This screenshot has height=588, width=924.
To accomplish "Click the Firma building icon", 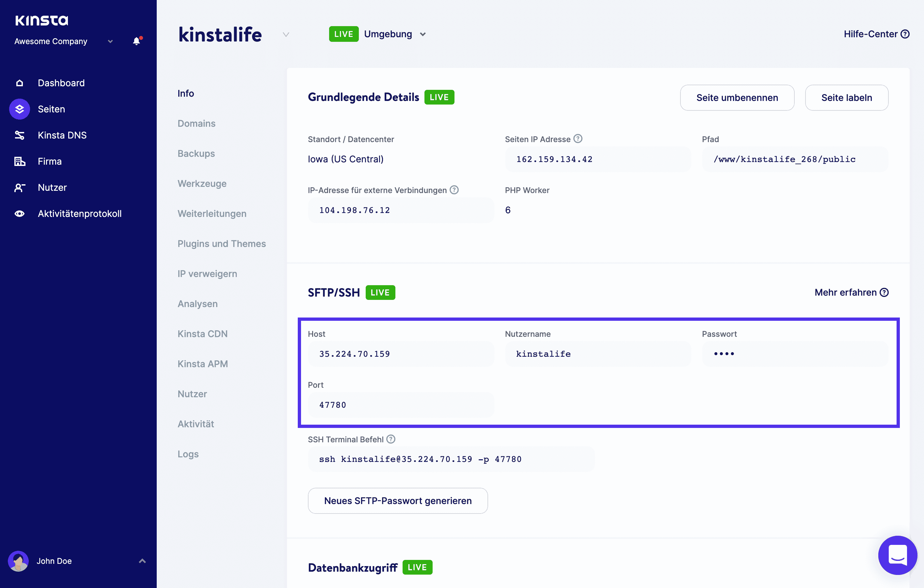I will (20, 161).
